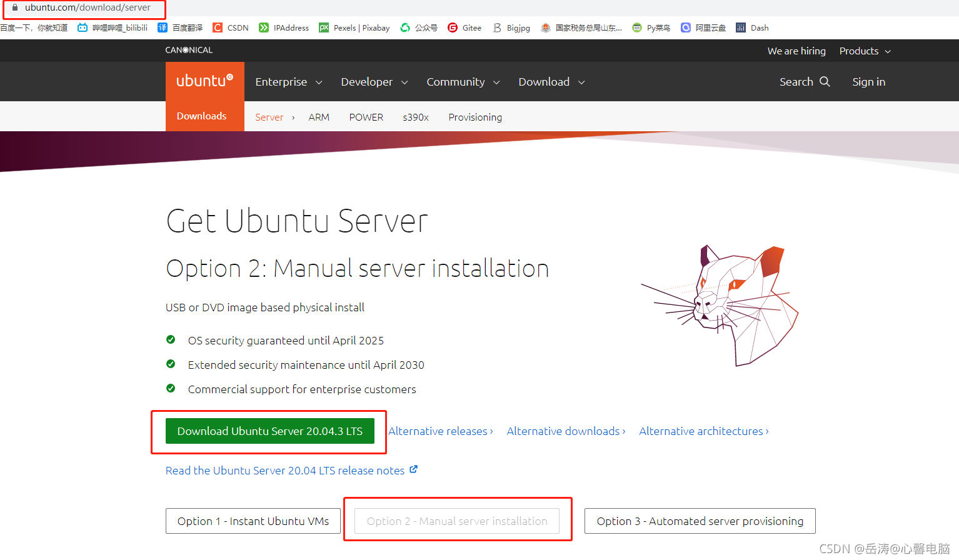Open Alternative downloads link
This screenshot has height=560, width=959.
[x=566, y=431]
